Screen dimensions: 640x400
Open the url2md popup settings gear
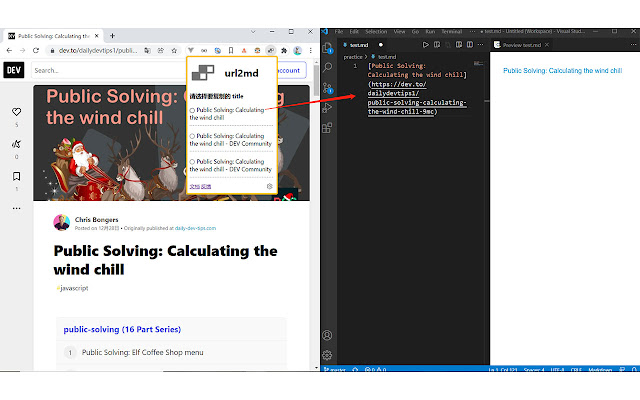[269, 186]
